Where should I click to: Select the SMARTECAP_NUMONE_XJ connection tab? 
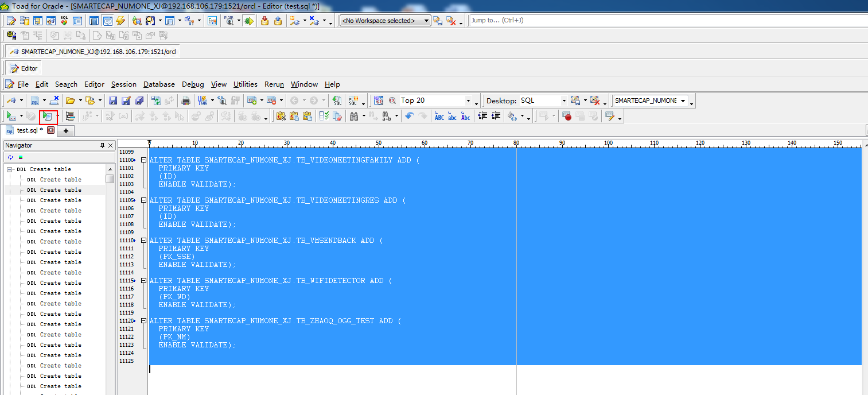coord(93,51)
